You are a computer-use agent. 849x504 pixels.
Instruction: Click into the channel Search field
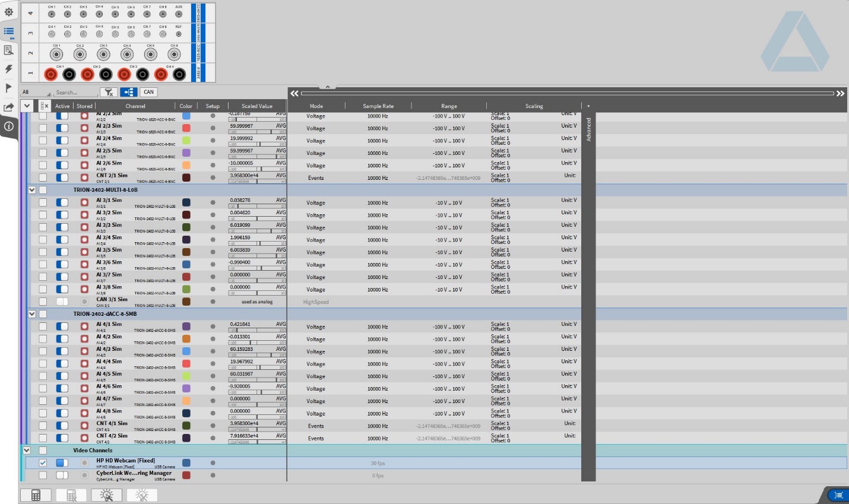click(75, 93)
